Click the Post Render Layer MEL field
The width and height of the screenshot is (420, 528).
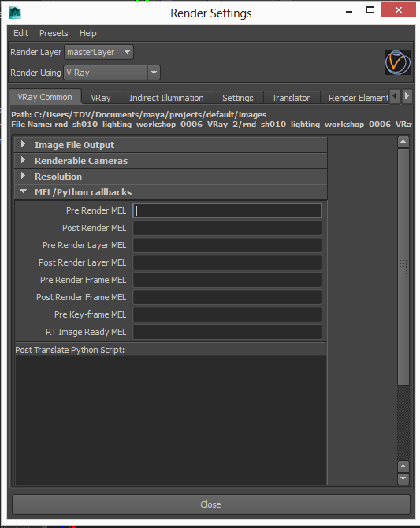[228, 262]
